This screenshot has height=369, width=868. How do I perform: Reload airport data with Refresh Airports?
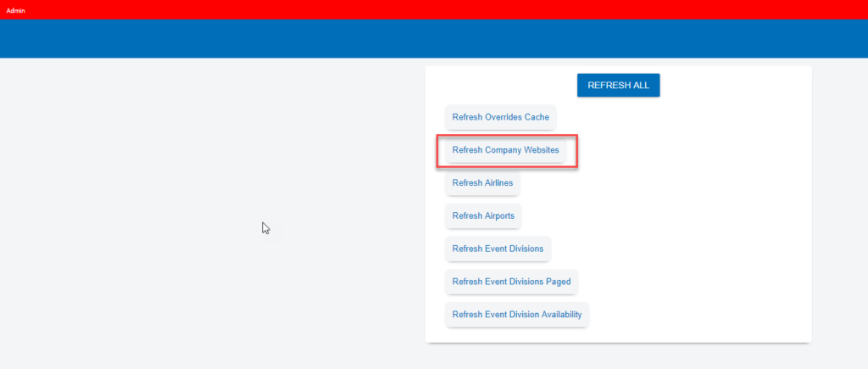483,215
